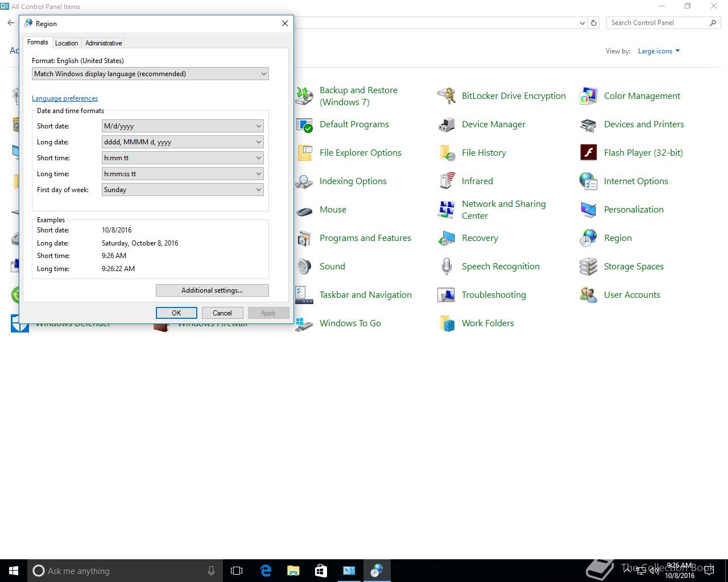Go back using the back arrow
The image size is (728, 582).
point(11,23)
